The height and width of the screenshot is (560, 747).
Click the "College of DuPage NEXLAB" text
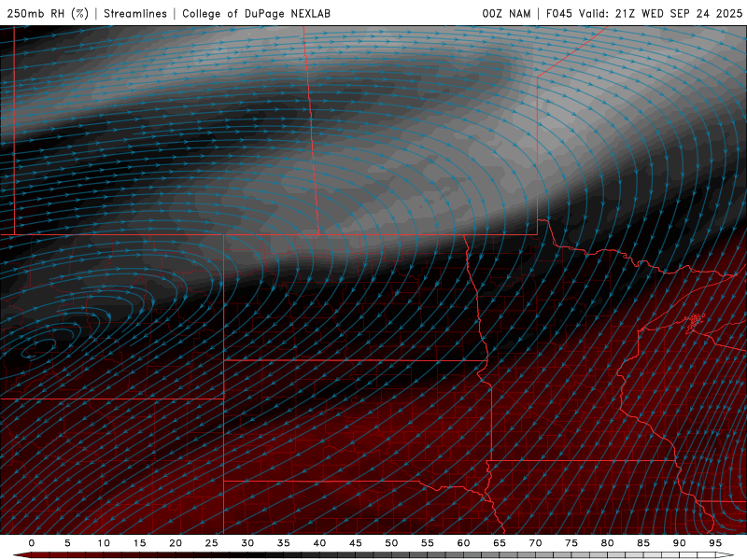[x=256, y=13]
